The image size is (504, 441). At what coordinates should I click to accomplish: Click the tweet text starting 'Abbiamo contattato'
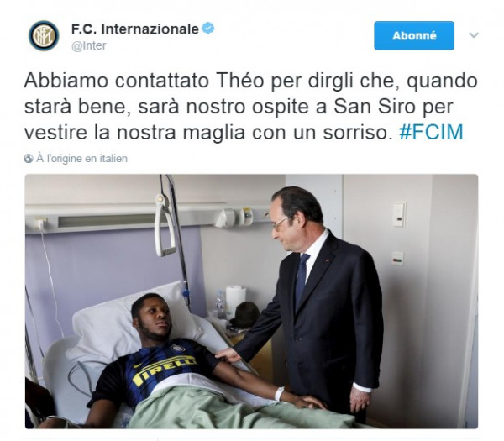pyautogui.click(x=250, y=107)
